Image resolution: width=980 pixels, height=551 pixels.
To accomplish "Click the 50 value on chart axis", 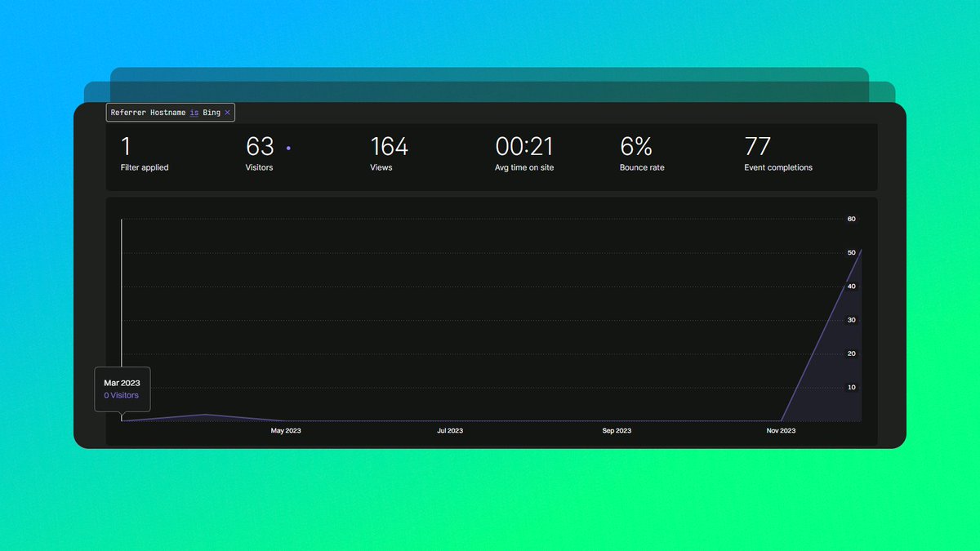I will (x=851, y=253).
